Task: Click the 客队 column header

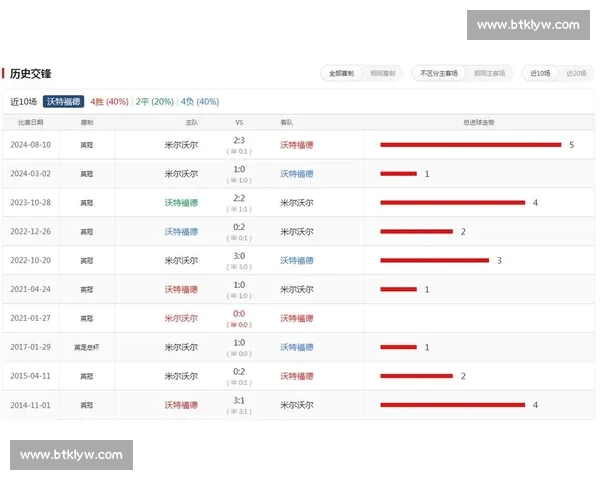Action: point(286,122)
